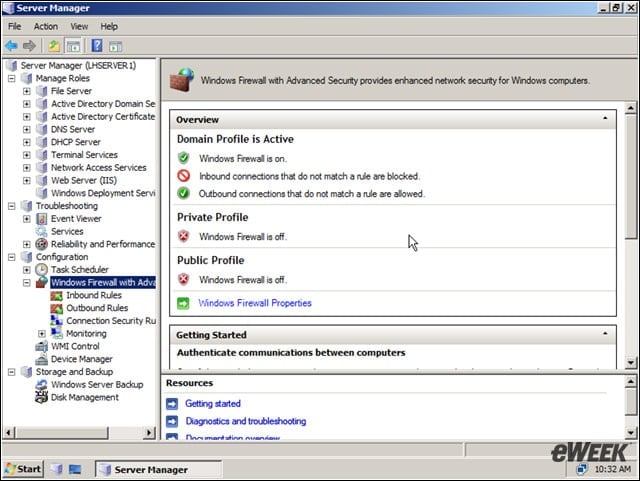Image resolution: width=640 pixels, height=481 pixels.
Task: Open the Getting started resource link
Action: tap(213, 403)
